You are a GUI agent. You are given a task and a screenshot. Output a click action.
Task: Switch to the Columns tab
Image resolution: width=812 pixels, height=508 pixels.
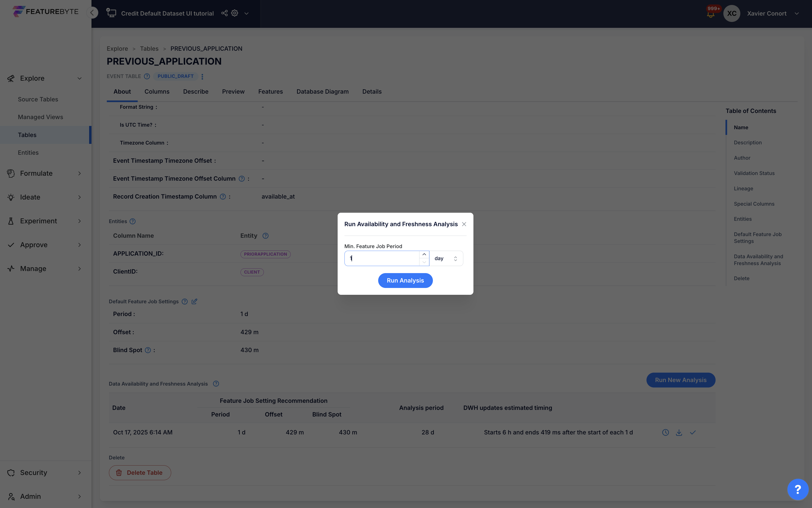[x=157, y=91]
